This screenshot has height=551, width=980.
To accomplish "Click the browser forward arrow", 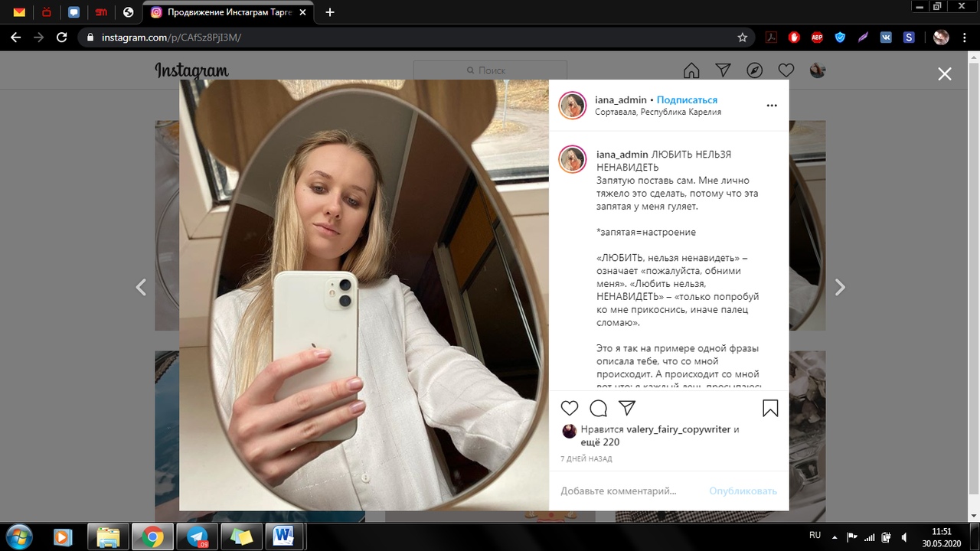I will click(38, 37).
